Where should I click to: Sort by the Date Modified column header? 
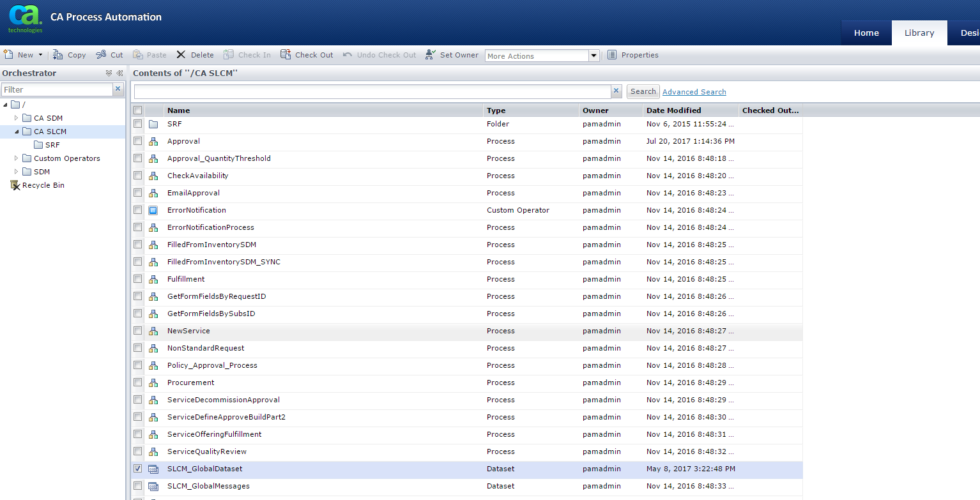(691, 110)
